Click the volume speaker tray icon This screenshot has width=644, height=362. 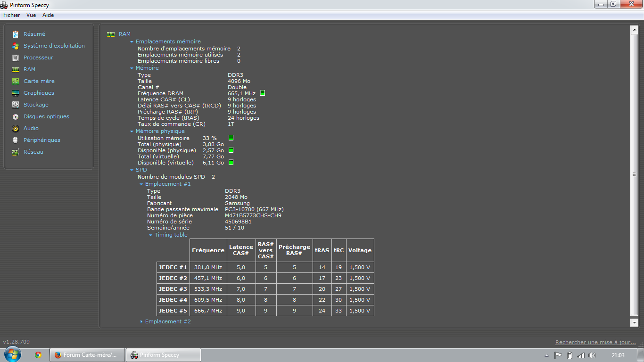pyautogui.click(x=592, y=355)
